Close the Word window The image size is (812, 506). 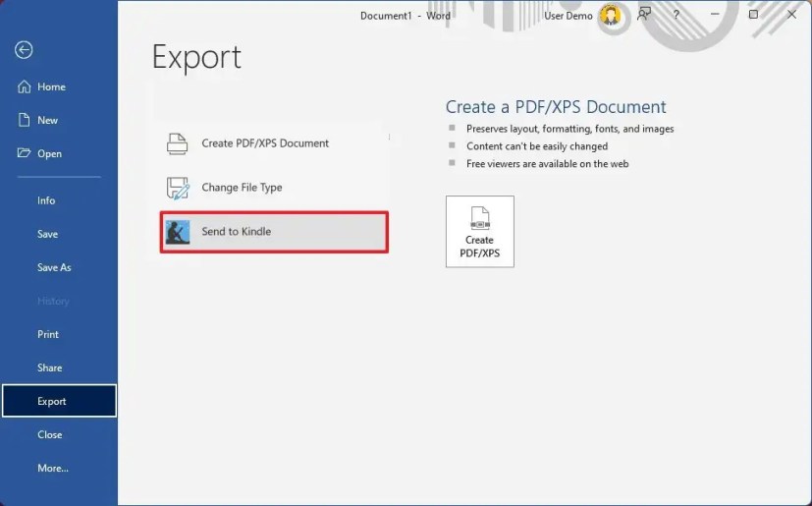point(791,15)
